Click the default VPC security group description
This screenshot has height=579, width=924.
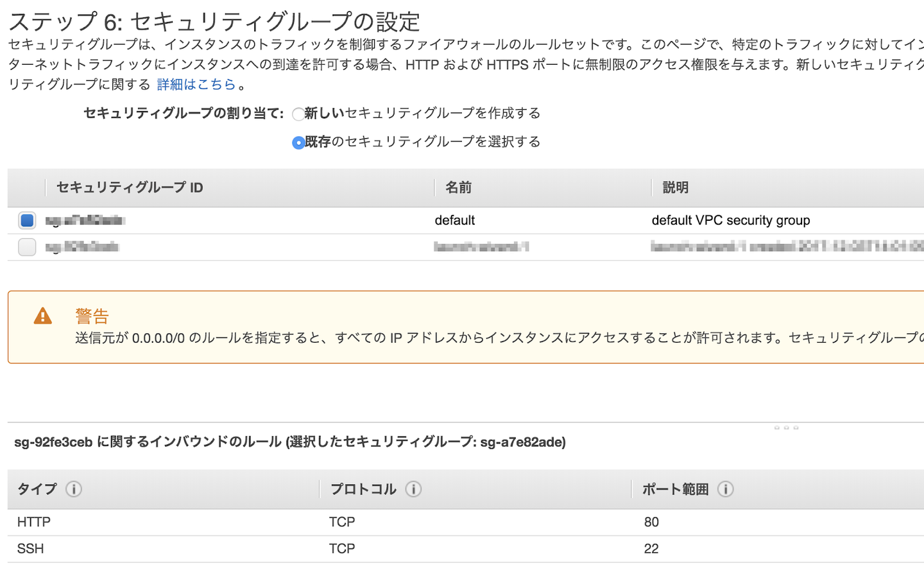pos(730,221)
